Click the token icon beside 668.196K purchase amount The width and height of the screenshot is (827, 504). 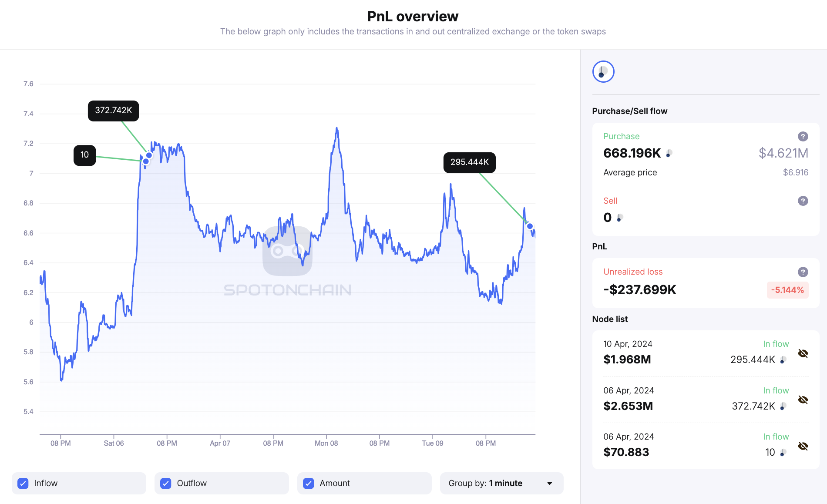coord(669,153)
